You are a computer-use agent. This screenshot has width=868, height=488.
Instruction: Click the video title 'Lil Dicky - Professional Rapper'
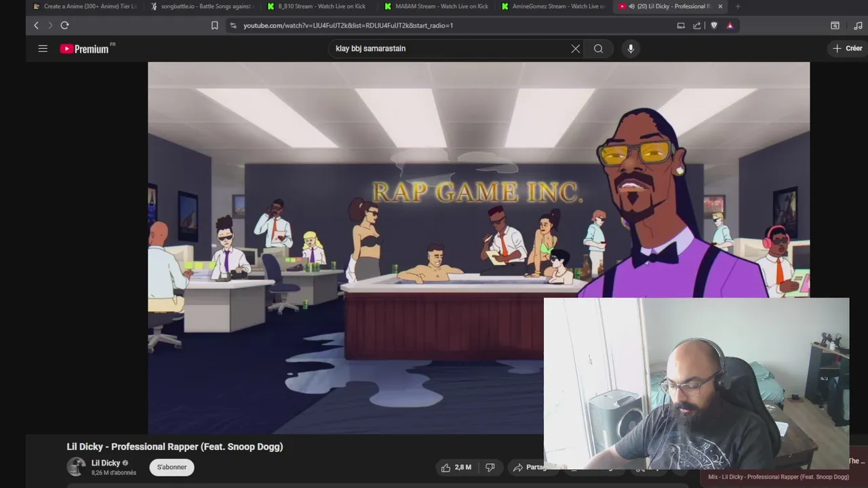pos(175,447)
